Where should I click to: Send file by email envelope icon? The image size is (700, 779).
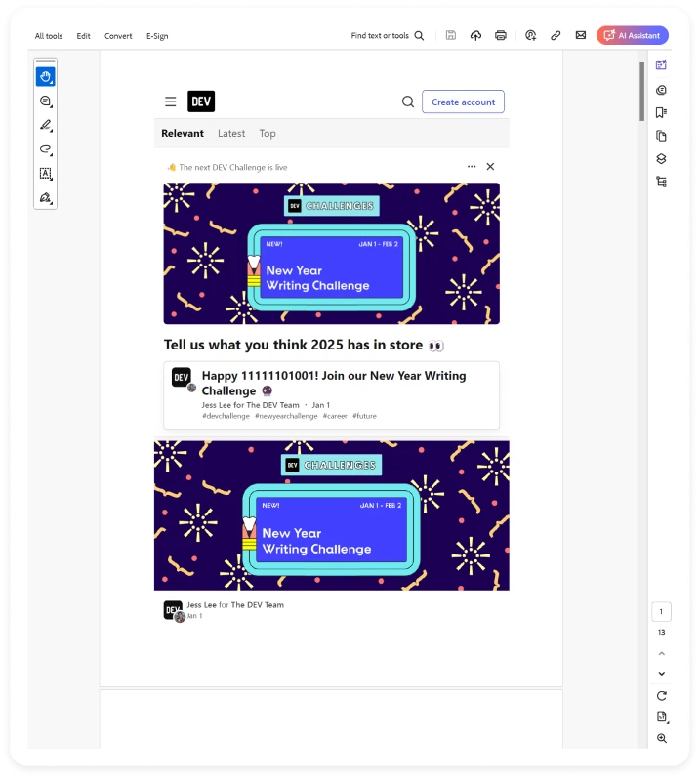pos(581,36)
